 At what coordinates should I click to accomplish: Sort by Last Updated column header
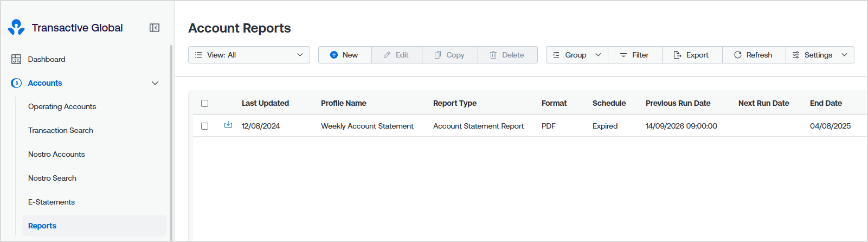(x=265, y=103)
